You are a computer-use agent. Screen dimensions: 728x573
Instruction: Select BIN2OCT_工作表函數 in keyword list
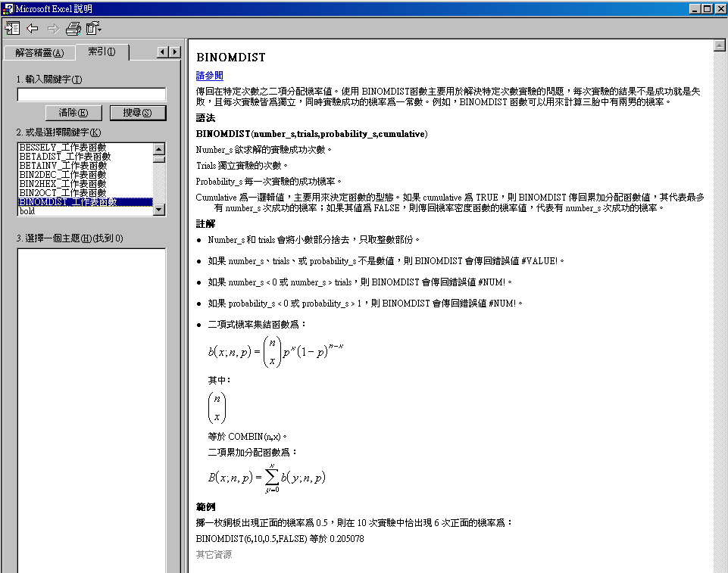tap(63, 192)
